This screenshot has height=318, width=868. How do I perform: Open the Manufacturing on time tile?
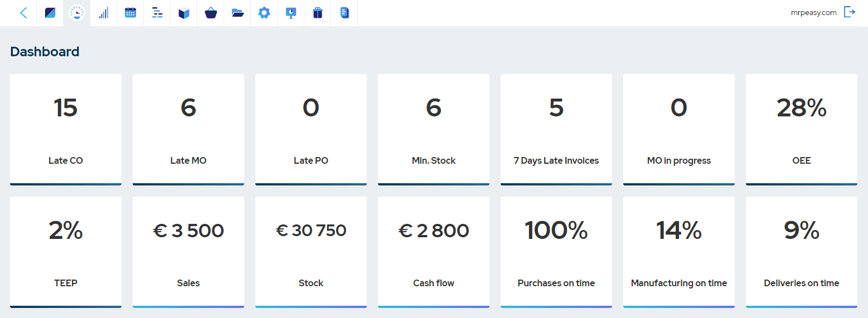click(679, 252)
